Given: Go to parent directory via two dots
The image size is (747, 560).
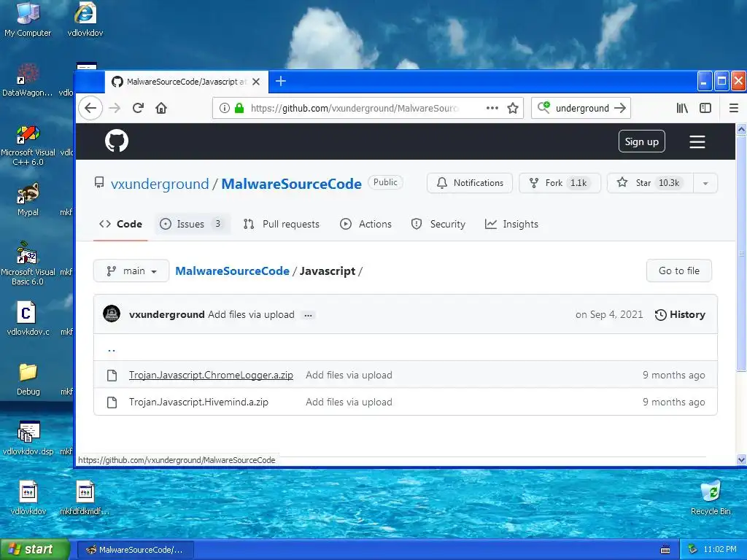Looking at the screenshot, I should pyautogui.click(x=112, y=349).
